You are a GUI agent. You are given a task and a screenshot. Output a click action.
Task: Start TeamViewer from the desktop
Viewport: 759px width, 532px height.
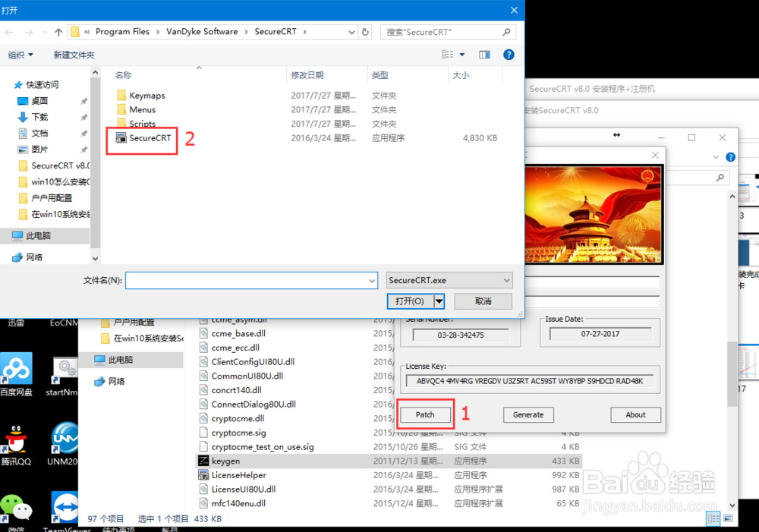65,507
